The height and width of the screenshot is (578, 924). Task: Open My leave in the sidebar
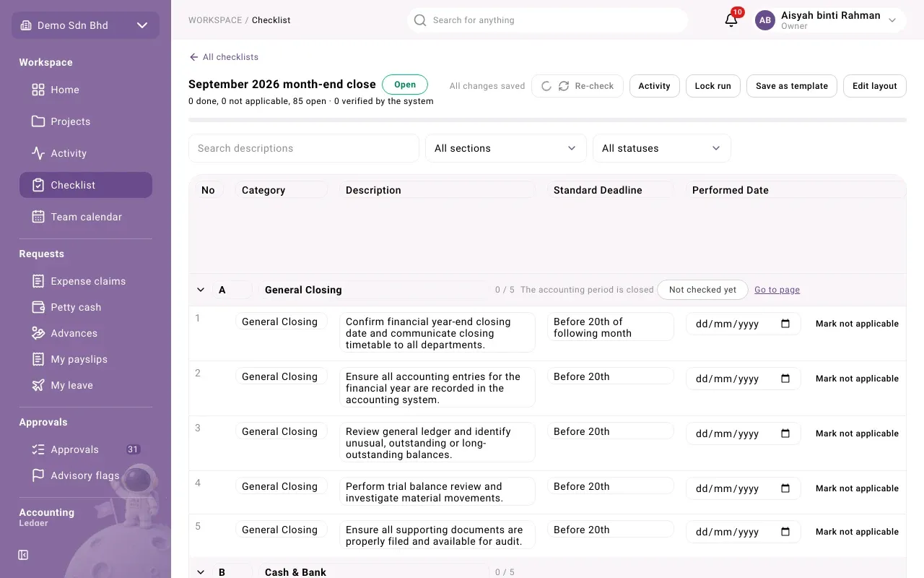tap(86, 385)
